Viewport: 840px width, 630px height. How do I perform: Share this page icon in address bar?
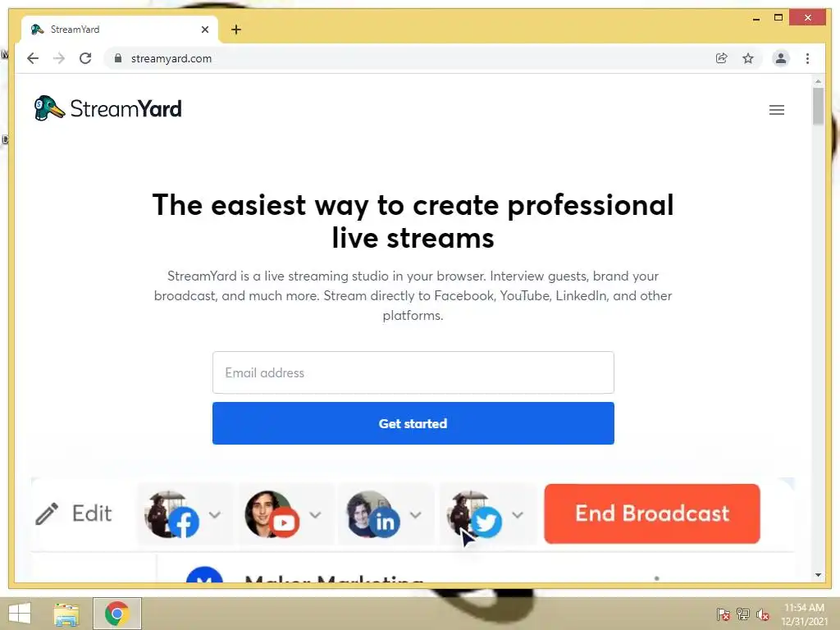pos(722,58)
